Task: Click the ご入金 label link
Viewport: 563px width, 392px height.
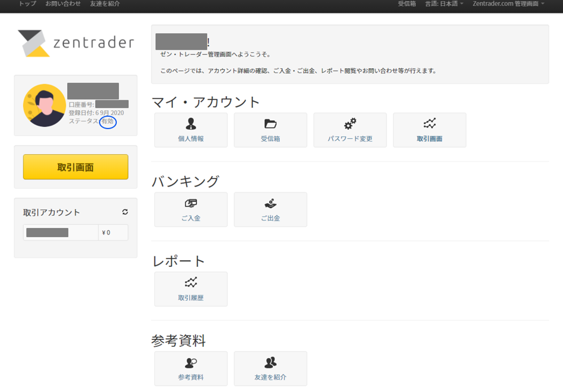Action: (x=191, y=218)
